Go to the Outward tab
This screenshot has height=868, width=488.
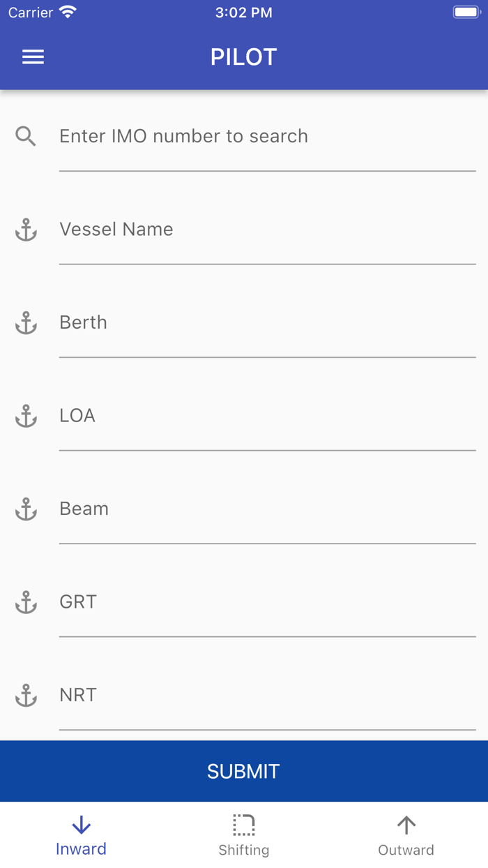(406, 836)
